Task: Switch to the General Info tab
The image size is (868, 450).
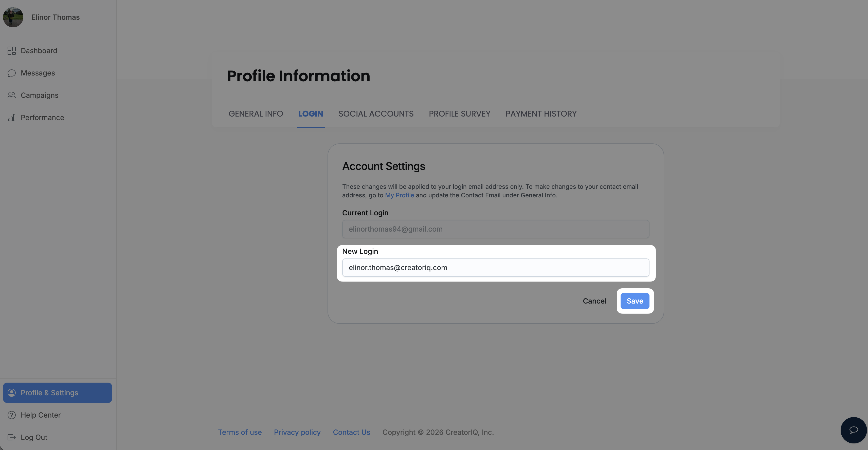Action: (x=256, y=114)
